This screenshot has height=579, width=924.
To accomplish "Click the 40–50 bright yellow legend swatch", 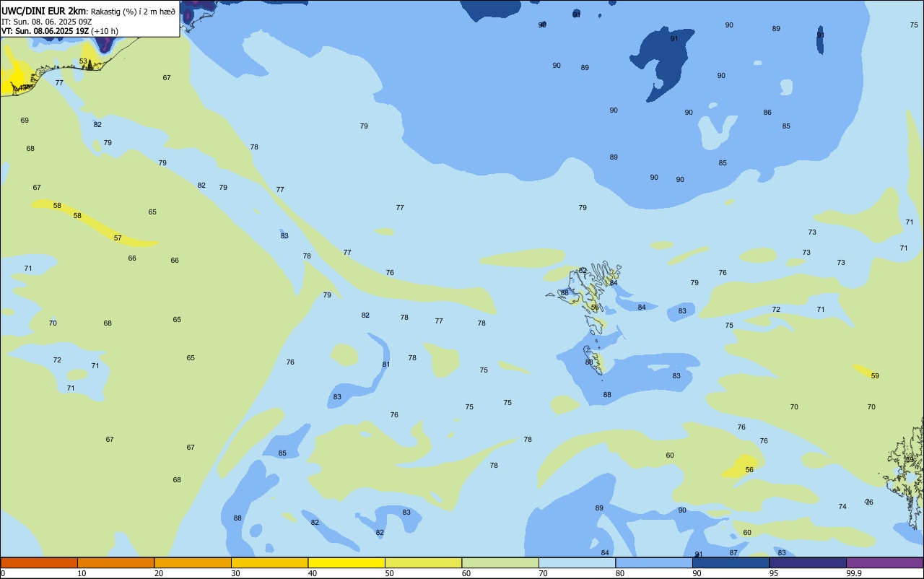I will point(346,562).
